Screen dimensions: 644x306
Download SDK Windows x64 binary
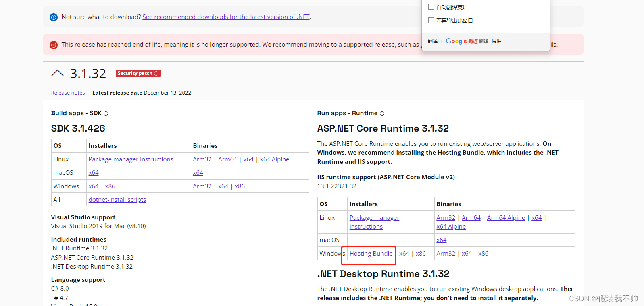click(223, 186)
